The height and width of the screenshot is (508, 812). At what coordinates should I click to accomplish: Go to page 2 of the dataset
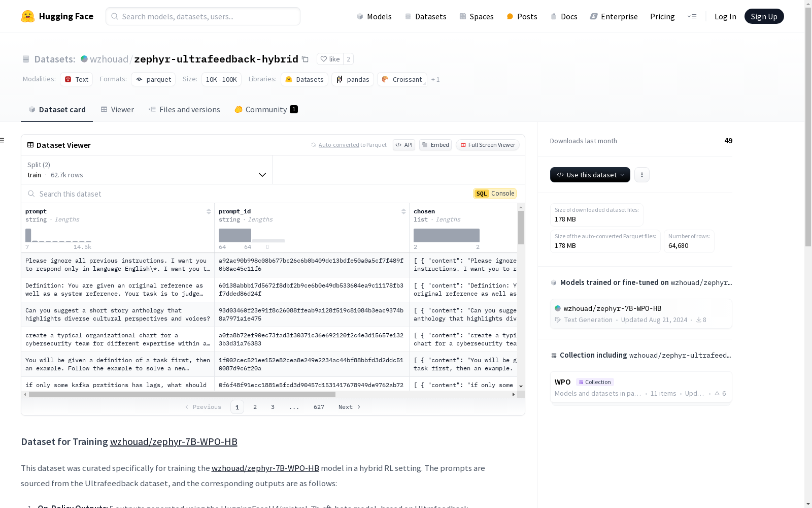click(x=255, y=407)
